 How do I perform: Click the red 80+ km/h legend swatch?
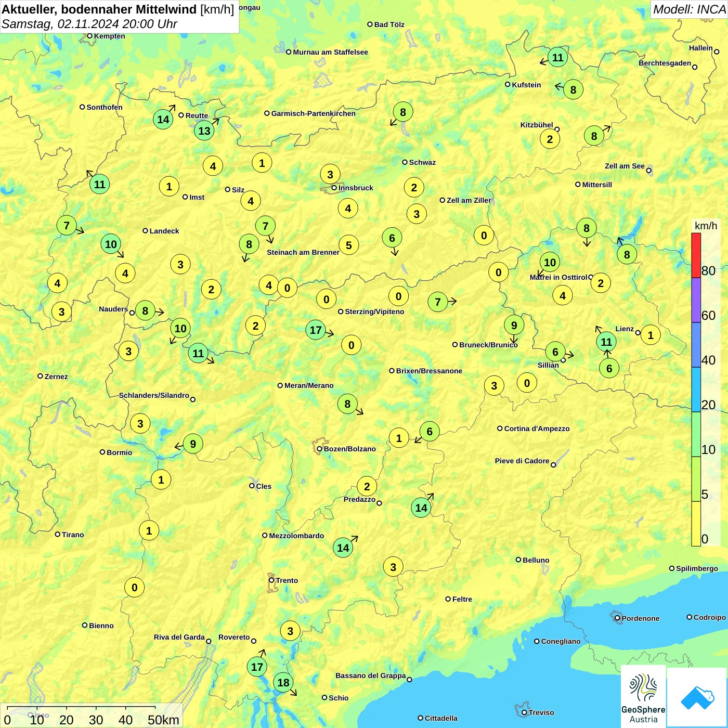pos(696,255)
